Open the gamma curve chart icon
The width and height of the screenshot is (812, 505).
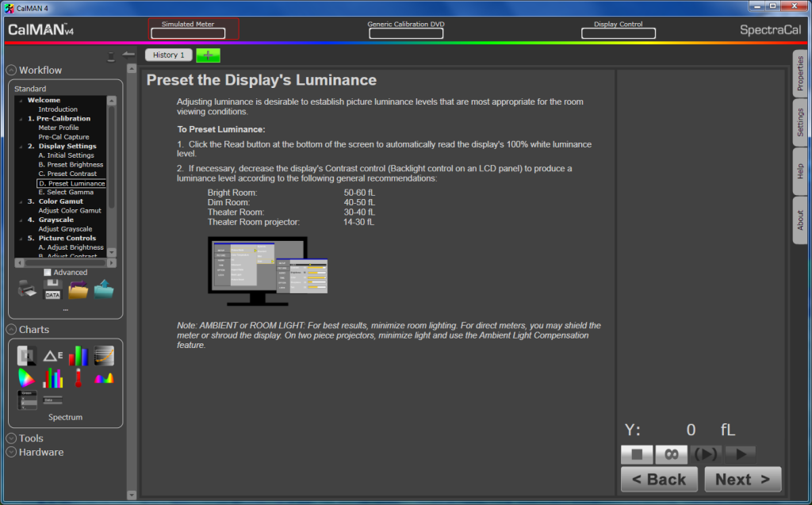tap(104, 356)
